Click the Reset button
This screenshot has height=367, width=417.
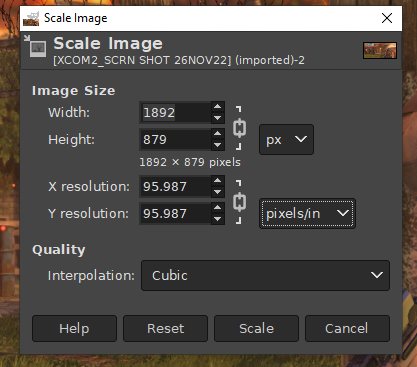(165, 328)
